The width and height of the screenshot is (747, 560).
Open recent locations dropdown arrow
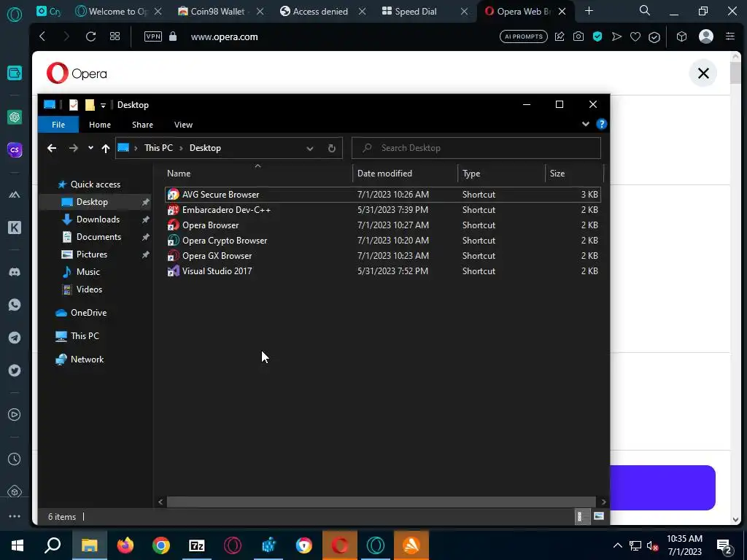tap(90, 148)
